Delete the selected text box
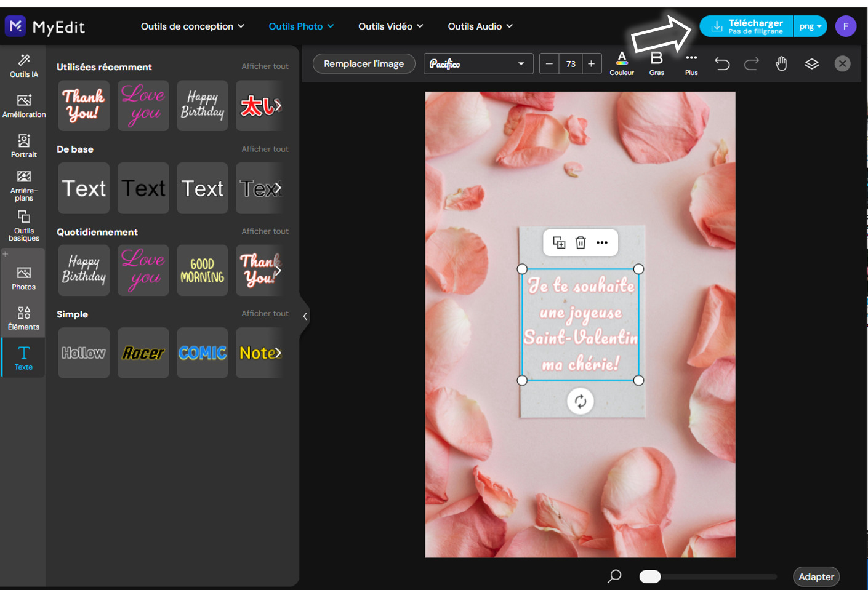 point(580,242)
